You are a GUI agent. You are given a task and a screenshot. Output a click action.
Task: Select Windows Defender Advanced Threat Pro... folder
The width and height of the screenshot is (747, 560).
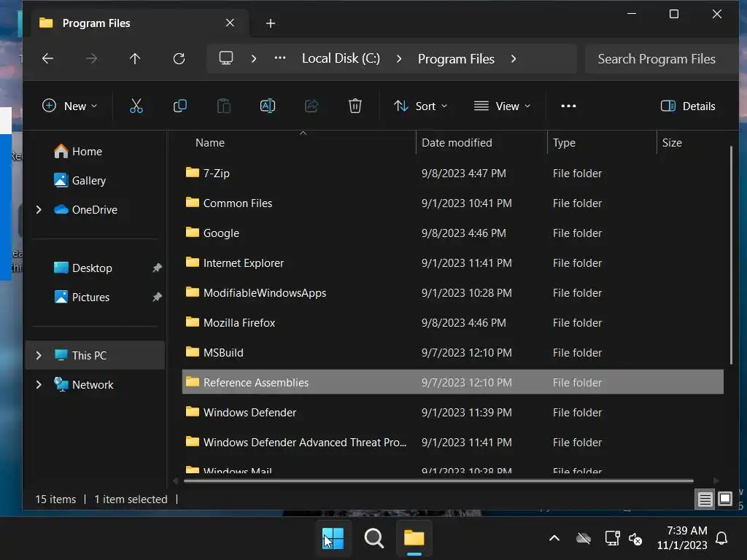pyautogui.click(x=452, y=443)
